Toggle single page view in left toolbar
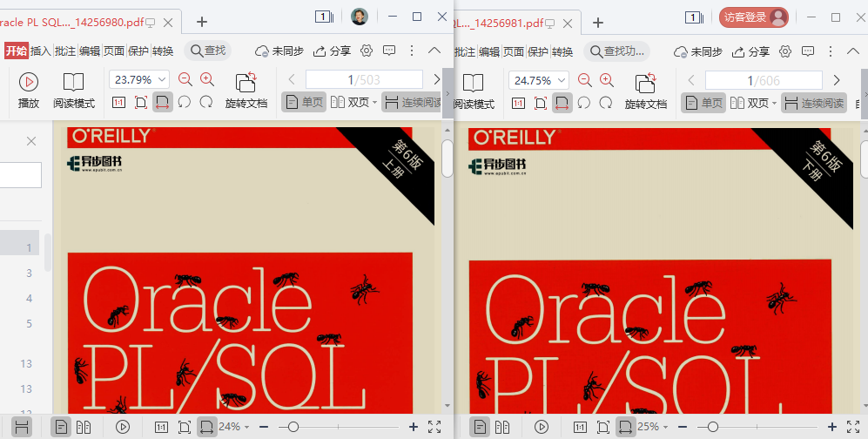The height and width of the screenshot is (439, 868). click(x=303, y=103)
